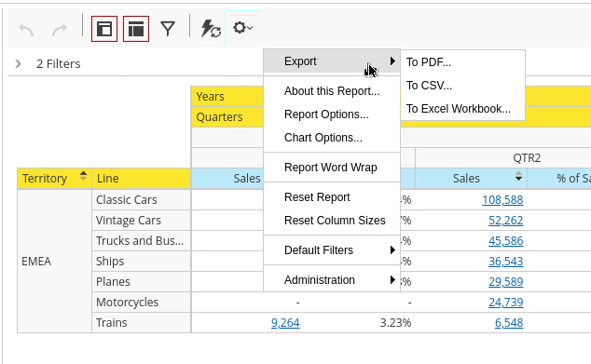Image resolution: width=591 pixels, height=364 pixels.
Task: Open the 9,264 Trains sales link
Action: tap(285, 323)
